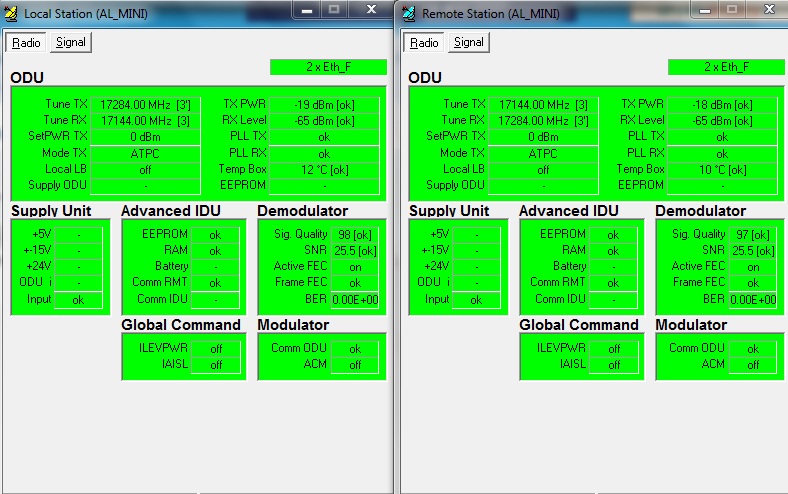Click Remote Station Comm ODU ok status
788x494 pixels.
pyautogui.click(x=753, y=349)
